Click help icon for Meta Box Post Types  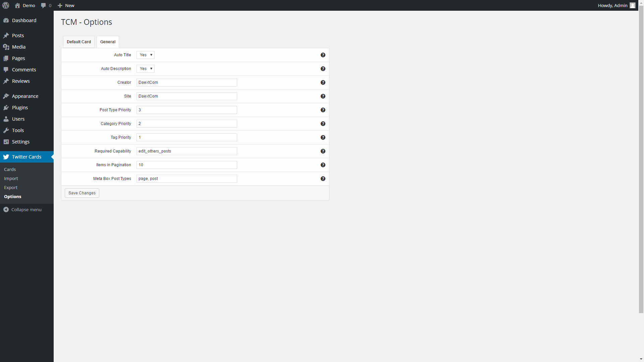pyautogui.click(x=323, y=179)
